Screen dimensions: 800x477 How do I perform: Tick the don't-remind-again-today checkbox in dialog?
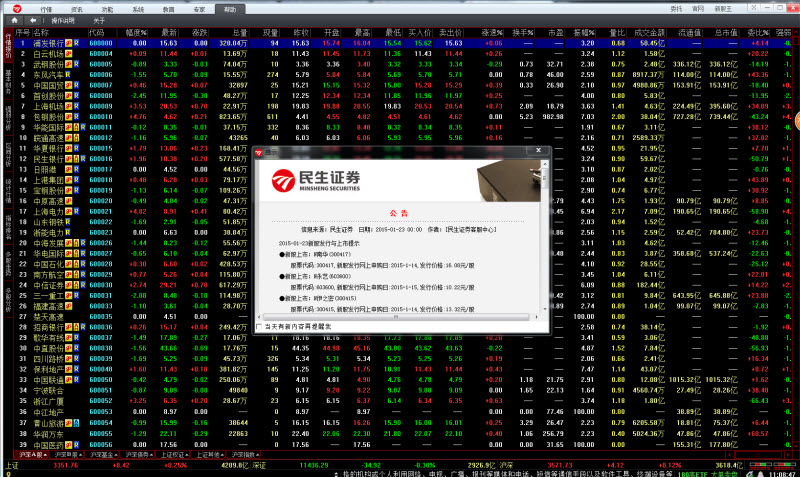(259, 326)
